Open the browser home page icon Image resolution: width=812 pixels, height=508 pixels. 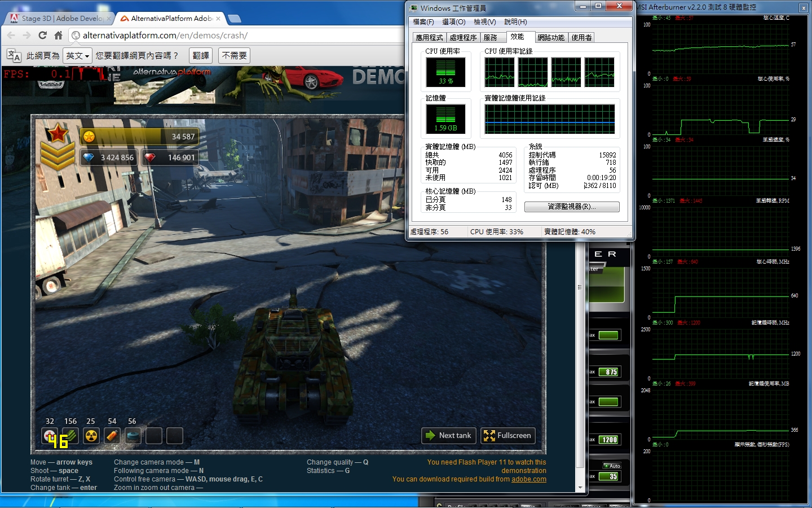58,35
